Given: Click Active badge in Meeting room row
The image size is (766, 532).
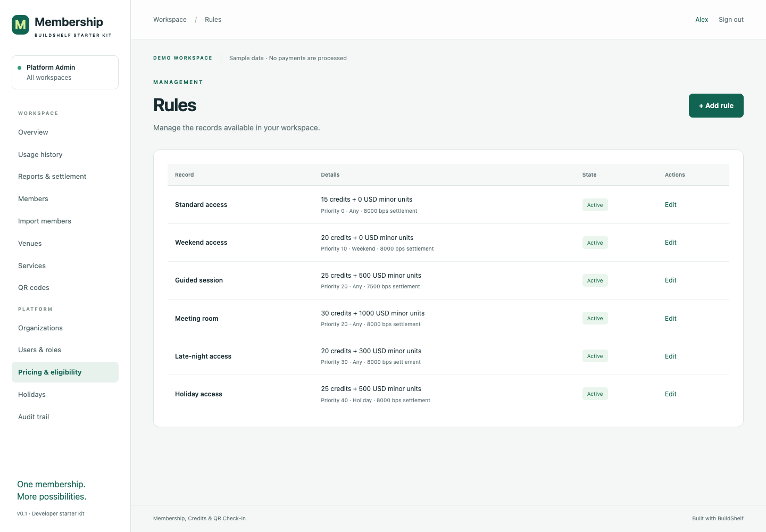Looking at the screenshot, I should [595, 318].
